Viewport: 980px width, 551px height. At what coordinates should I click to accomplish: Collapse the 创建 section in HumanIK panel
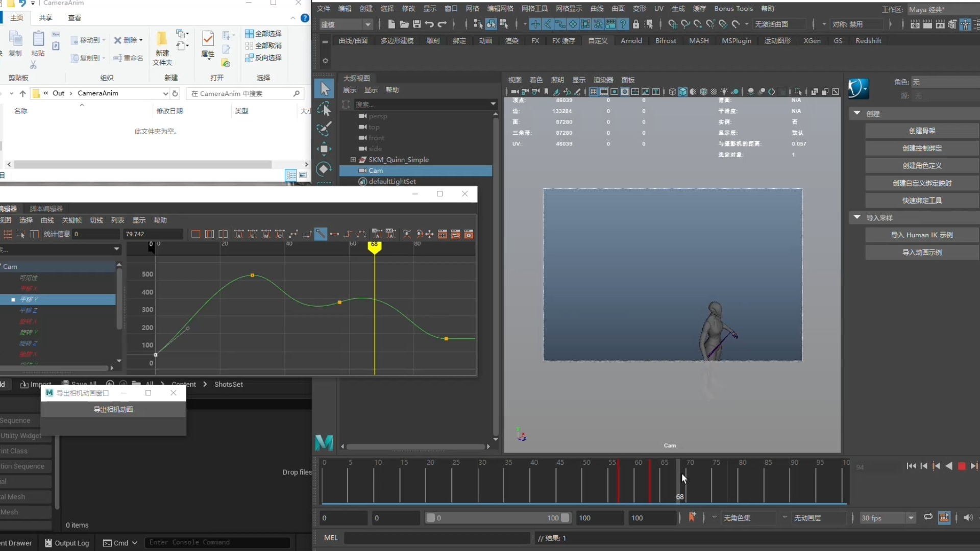pyautogui.click(x=857, y=113)
